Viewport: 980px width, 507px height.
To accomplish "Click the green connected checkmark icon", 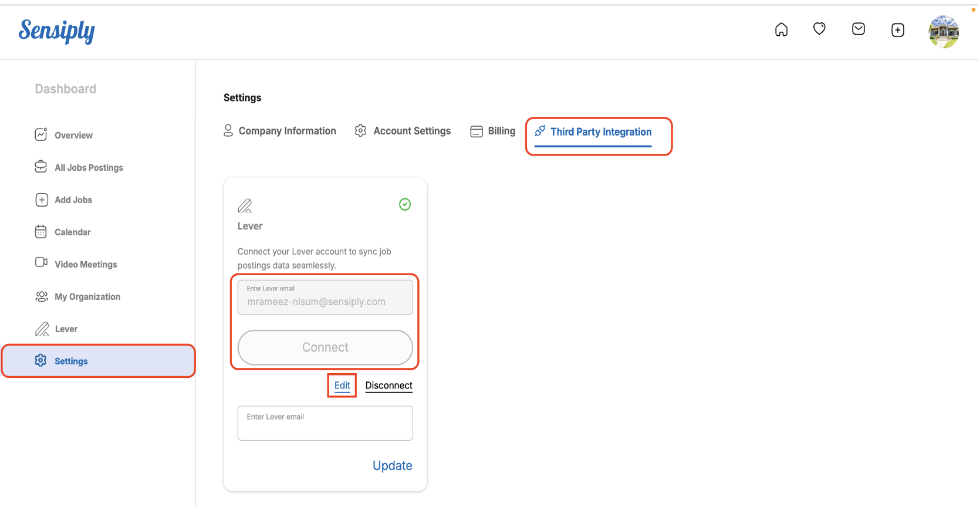I will tap(405, 204).
